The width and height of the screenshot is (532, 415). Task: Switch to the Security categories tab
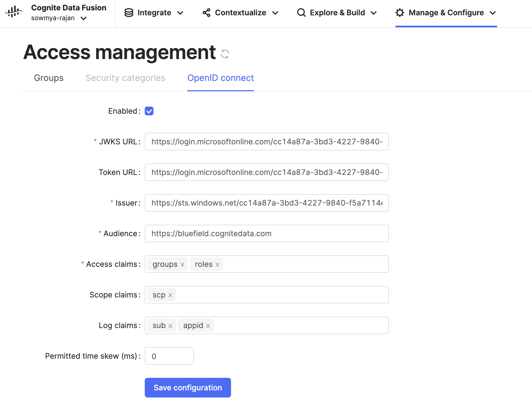[125, 78]
